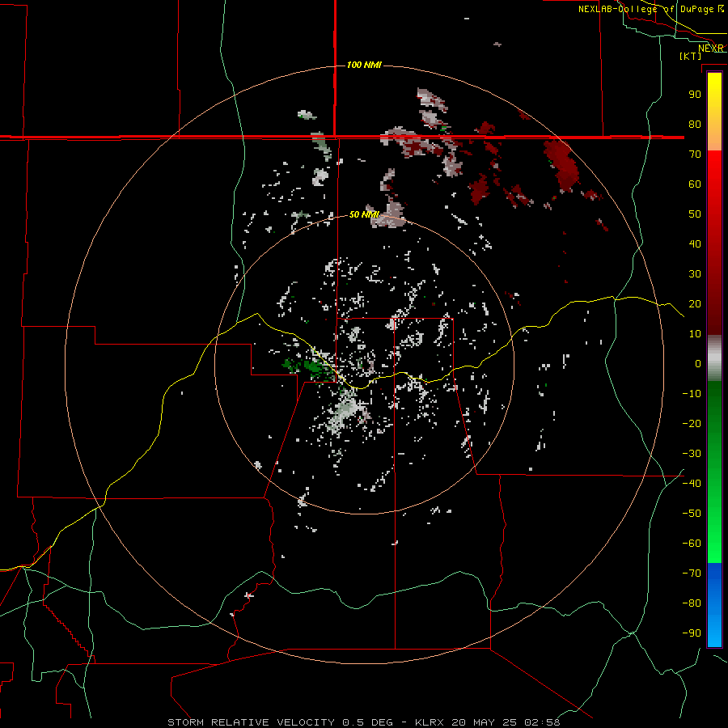Screen dimensions: 728x728
Task: Select the 20 MAY 25 date text
Action: click(485, 722)
